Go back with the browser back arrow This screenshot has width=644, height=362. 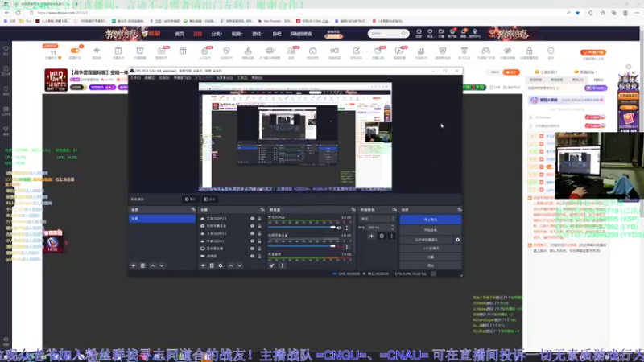click(x=7, y=13)
